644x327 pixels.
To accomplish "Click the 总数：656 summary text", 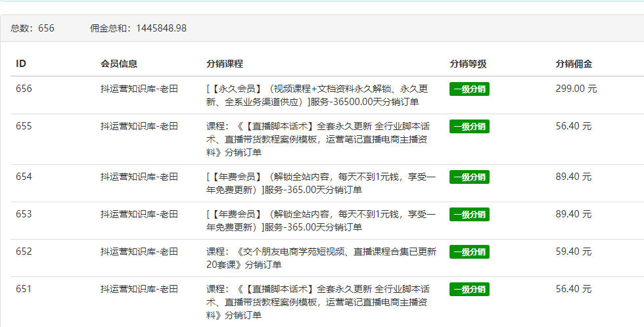I will [x=32, y=28].
